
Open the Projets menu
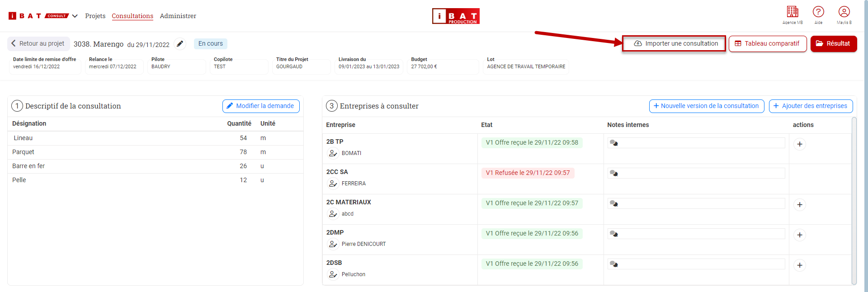[95, 16]
